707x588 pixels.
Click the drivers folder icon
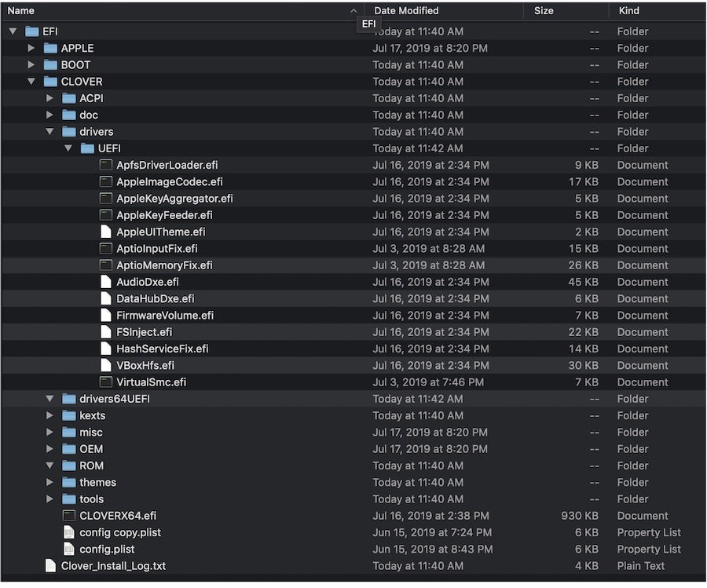coord(69,131)
